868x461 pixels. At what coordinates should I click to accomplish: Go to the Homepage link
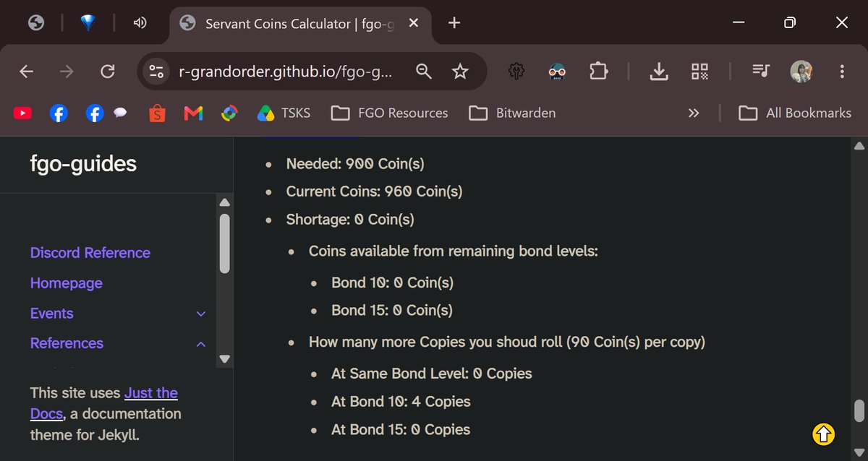pos(67,283)
